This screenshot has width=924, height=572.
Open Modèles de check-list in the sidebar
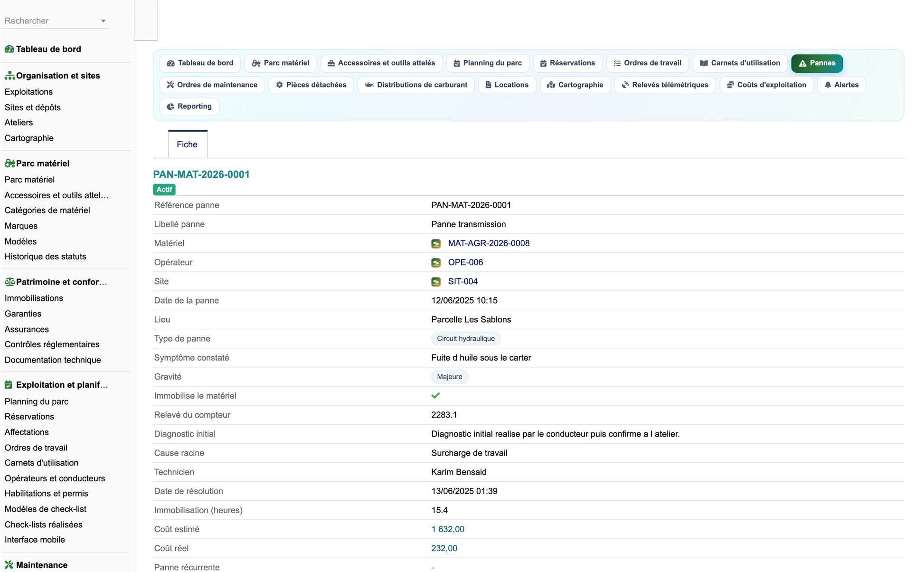tap(46, 509)
